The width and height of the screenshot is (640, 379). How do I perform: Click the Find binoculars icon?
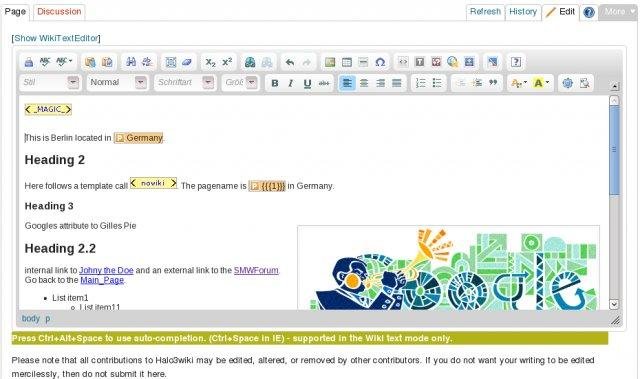point(131,62)
